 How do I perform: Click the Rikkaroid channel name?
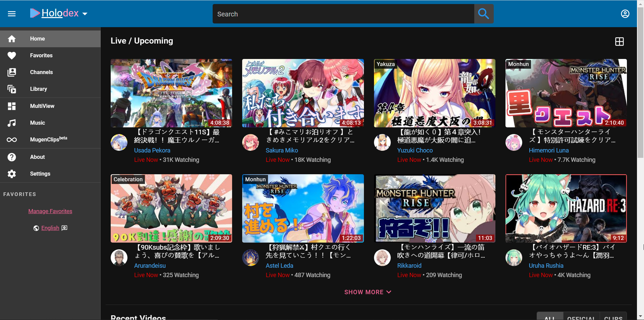(x=409, y=266)
